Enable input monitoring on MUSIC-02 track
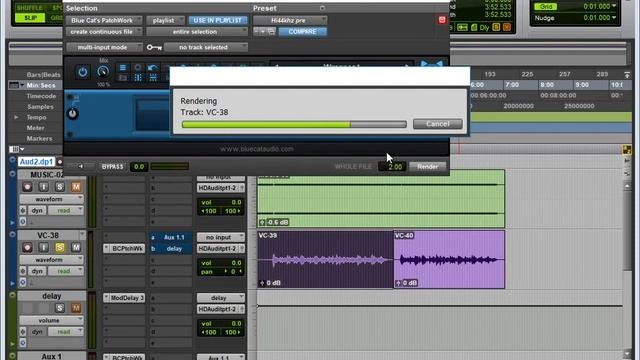This screenshot has height=360, width=640. [44, 187]
